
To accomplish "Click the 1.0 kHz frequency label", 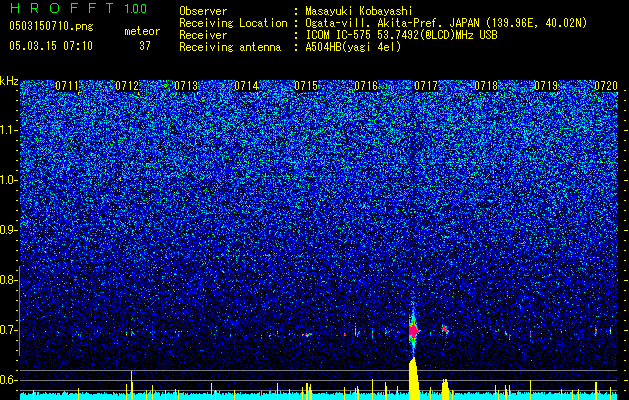I will 8,181.
